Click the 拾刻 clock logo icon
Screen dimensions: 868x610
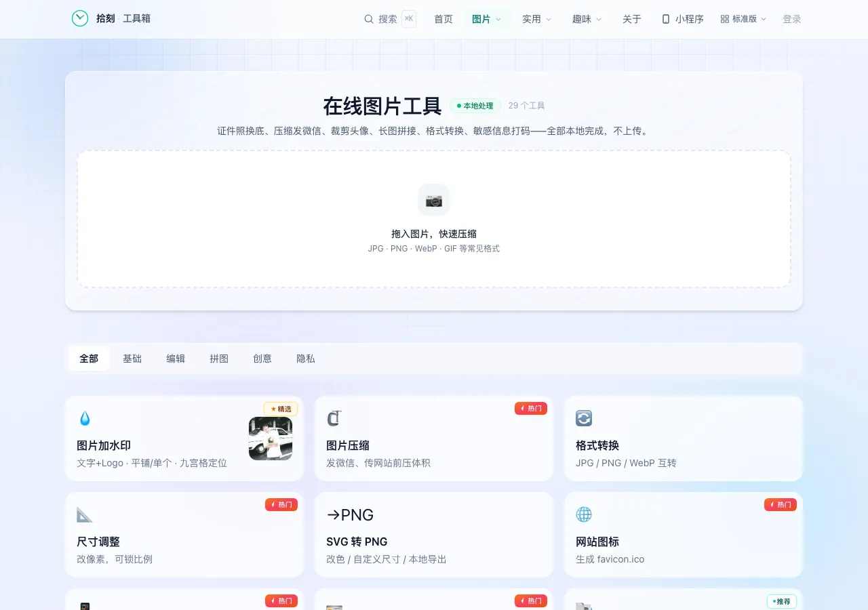click(x=80, y=18)
